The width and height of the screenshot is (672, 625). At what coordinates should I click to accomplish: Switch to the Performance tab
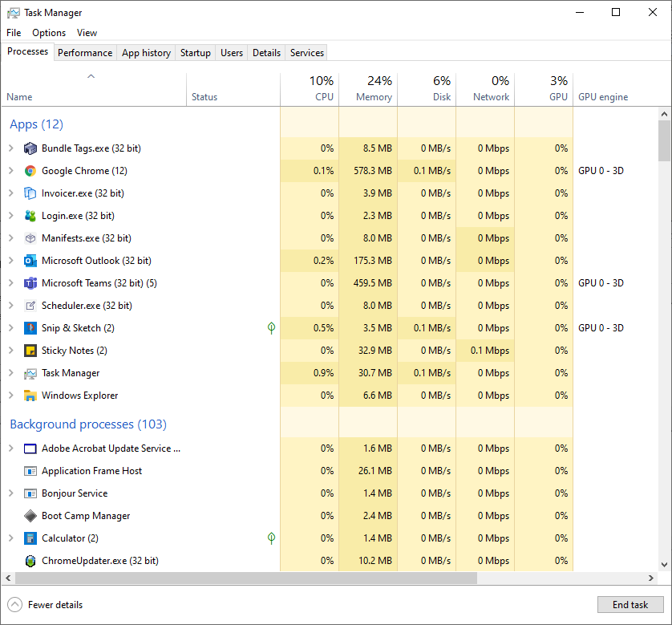85,53
